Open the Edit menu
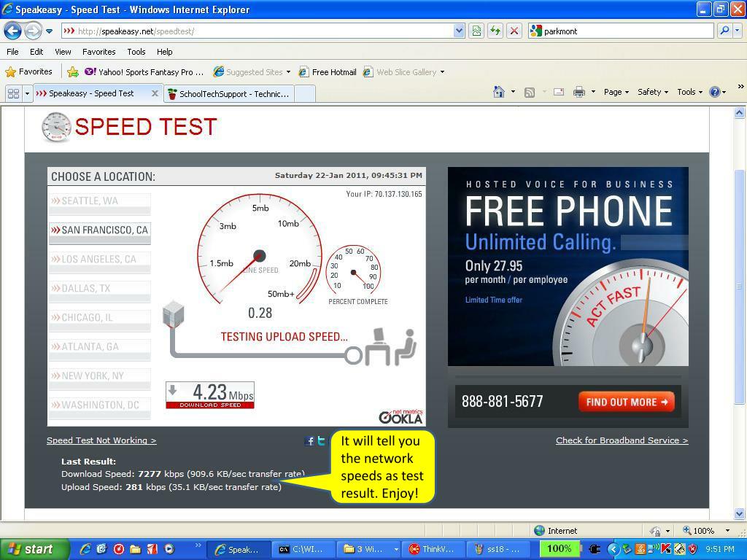 [36, 52]
